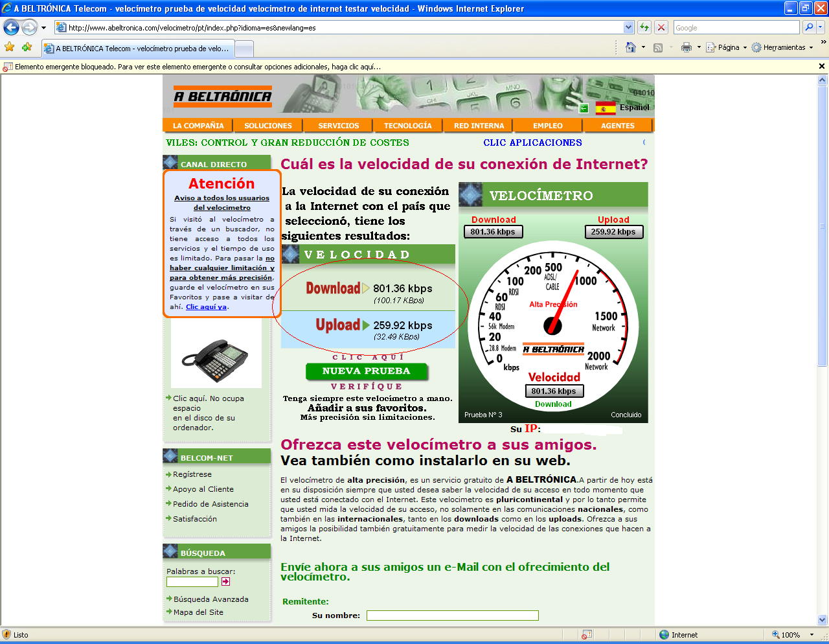
Task: Click the 'Clic aquí ya' link
Action: tap(206, 306)
